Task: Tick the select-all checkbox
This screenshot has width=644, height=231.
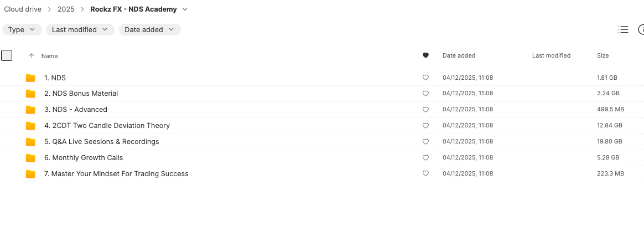Action: [7, 55]
